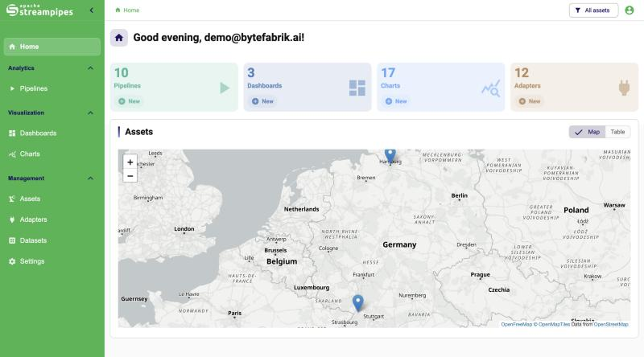Click the play icon in the Pipelines card
Viewport: 644px width, 357px height.
[x=225, y=88]
